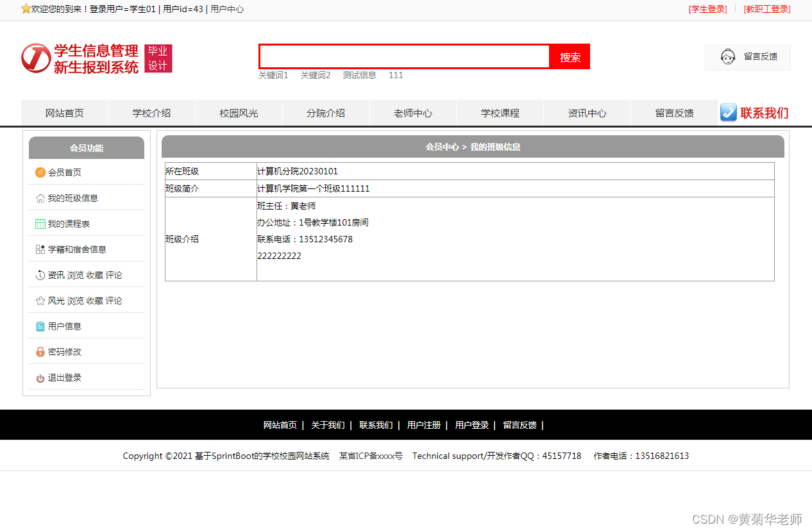This screenshot has width=812, height=532.
Task: Click the clock icon beside 资讯 浏览 收藏 评论
Action: (40, 275)
